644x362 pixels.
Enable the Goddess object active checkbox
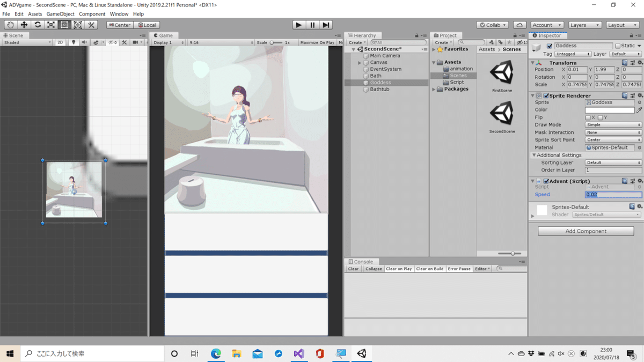[550, 46]
